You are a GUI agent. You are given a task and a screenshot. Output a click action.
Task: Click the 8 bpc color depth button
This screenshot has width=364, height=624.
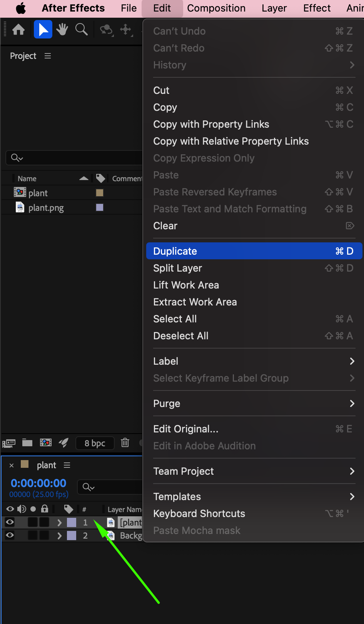point(95,443)
